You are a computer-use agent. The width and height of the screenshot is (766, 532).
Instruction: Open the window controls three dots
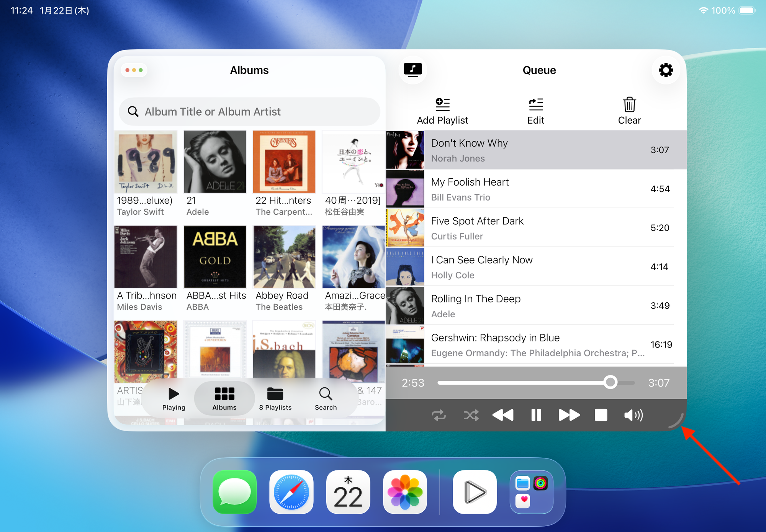(x=134, y=70)
